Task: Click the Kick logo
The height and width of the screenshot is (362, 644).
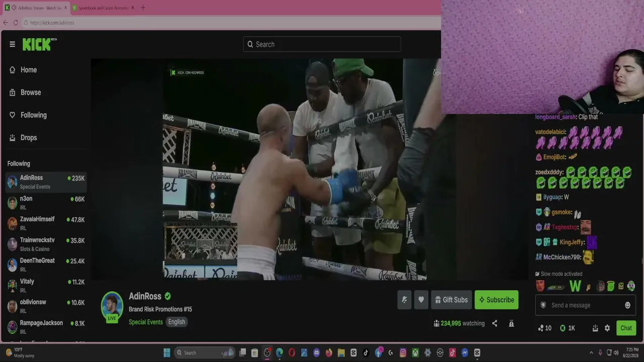Action: [x=39, y=44]
